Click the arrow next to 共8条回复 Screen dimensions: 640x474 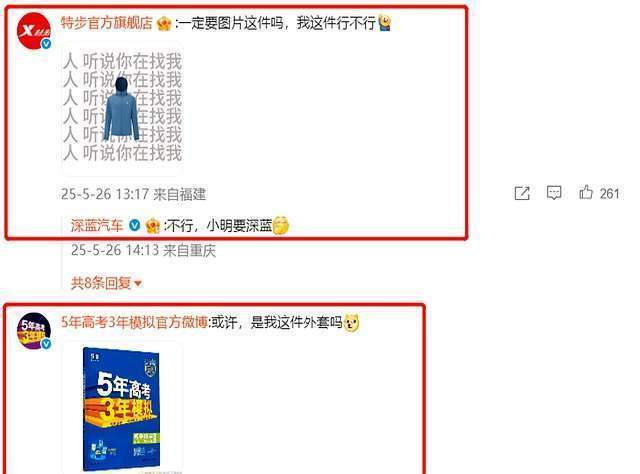pyautogui.click(x=138, y=283)
